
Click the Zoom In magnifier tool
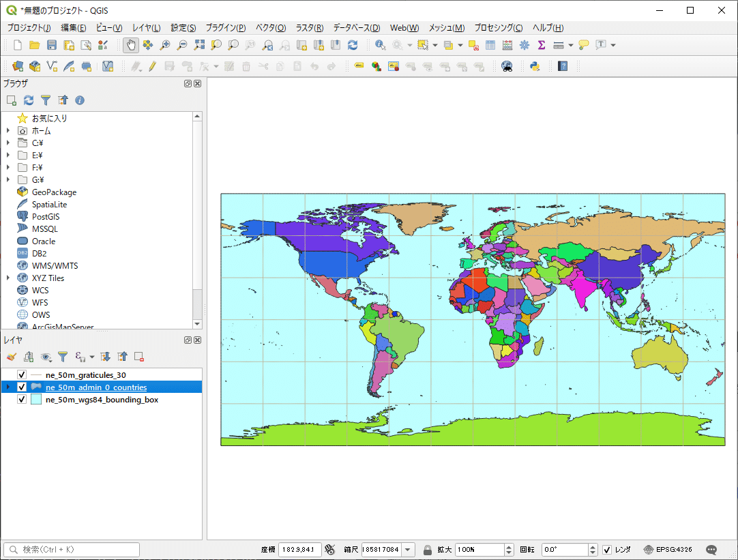coord(164,45)
